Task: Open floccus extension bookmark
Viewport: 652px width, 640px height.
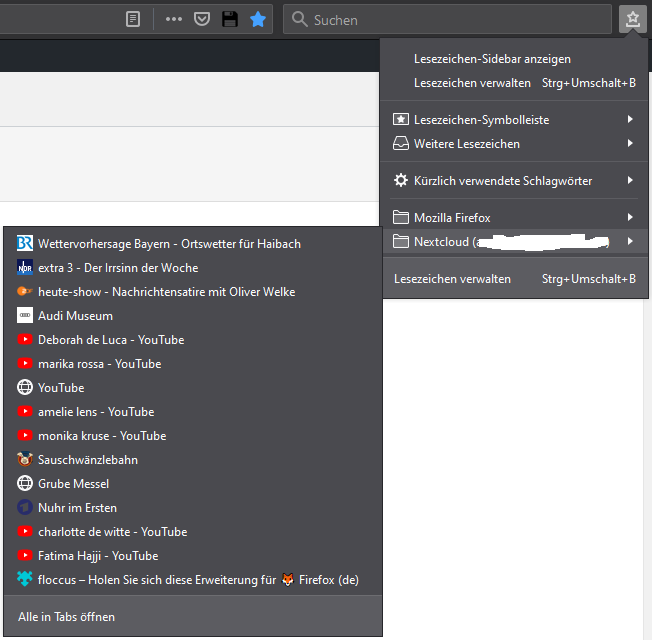Action: 198,580
